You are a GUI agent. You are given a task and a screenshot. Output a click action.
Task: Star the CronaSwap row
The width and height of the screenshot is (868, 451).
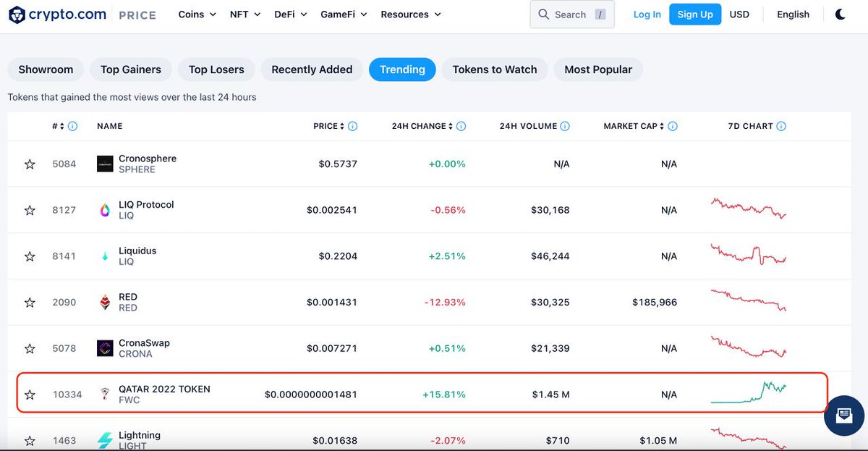pyautogui.click(x=30, y=348)
